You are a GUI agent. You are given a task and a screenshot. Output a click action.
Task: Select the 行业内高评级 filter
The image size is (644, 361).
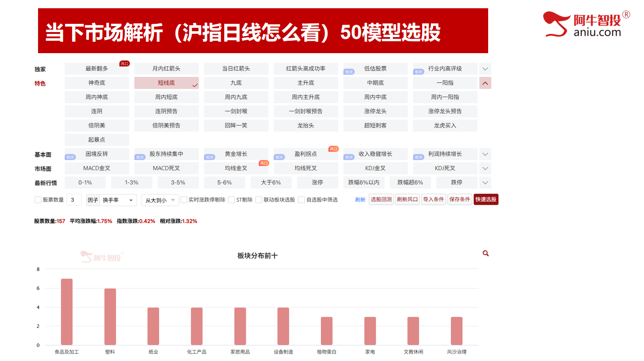click(445, 69)
